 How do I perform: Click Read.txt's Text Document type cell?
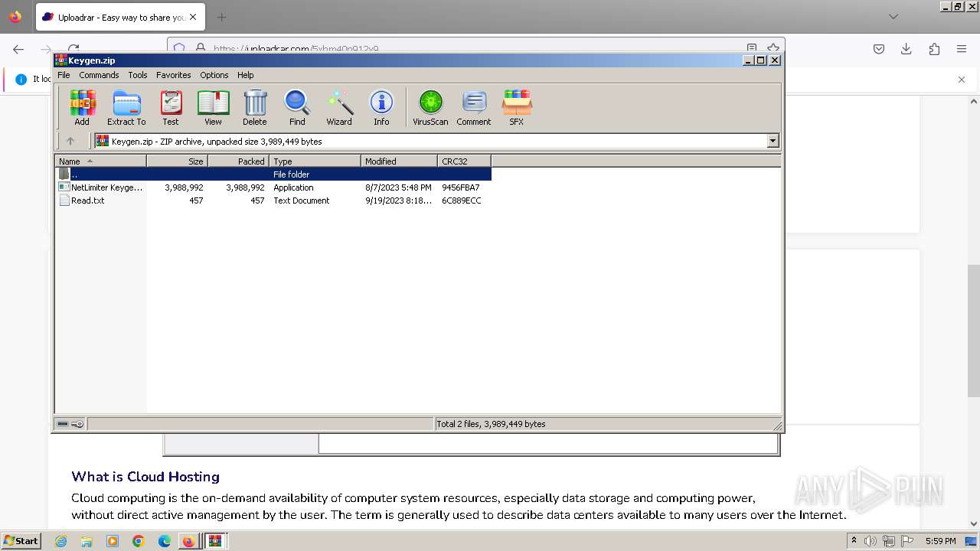[x=302, y=201]
